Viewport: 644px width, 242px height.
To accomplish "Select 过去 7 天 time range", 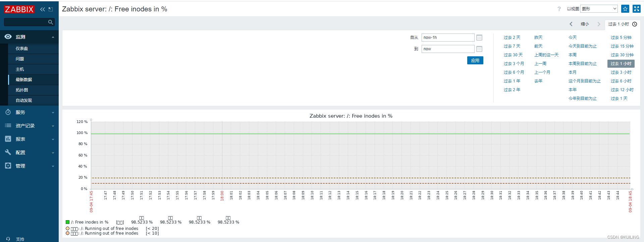I will pyautogui.click(x=512, y=46).
